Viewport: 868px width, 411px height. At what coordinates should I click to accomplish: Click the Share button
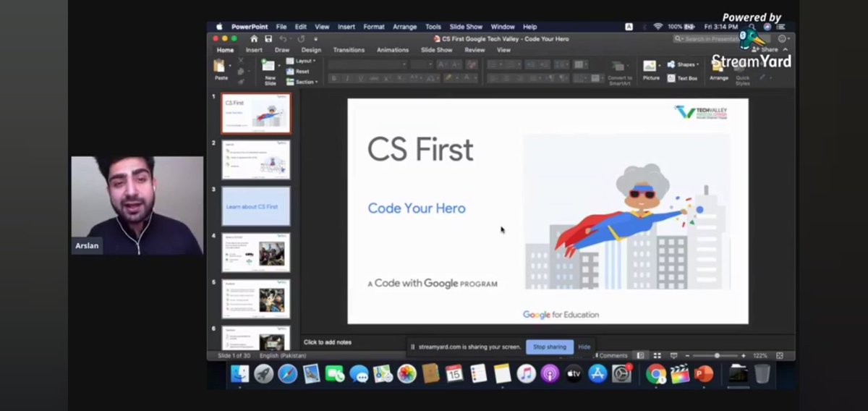(x=765, y=50)
